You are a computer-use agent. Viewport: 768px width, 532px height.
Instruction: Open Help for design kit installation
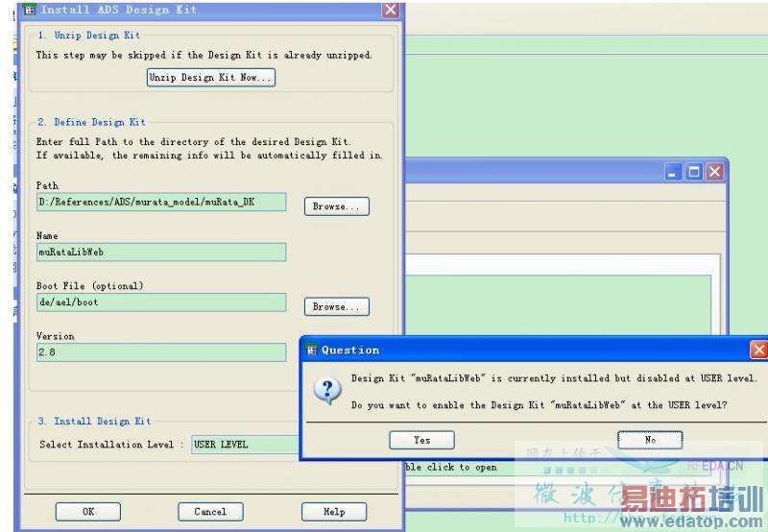pyautogui.click(x=334, y=512)
